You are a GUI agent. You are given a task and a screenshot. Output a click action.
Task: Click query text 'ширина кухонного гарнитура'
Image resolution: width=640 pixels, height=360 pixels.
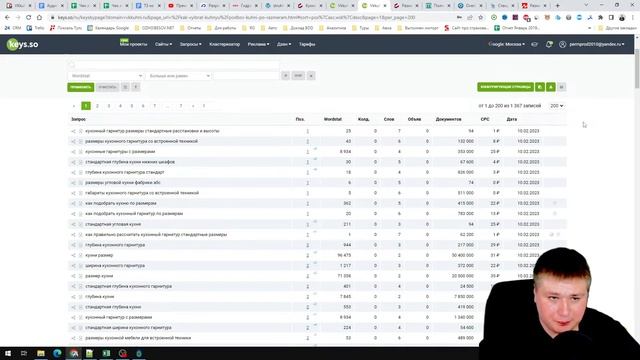[115, 266]
